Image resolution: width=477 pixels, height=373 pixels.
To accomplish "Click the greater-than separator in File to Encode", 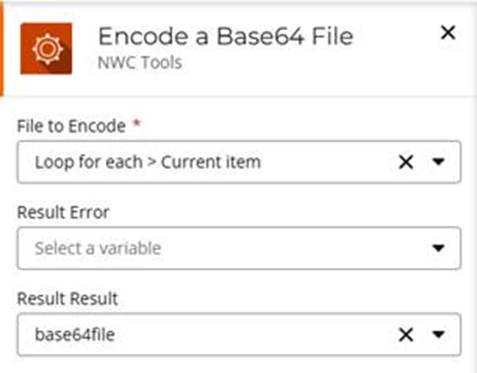I will tap(152, 162).
